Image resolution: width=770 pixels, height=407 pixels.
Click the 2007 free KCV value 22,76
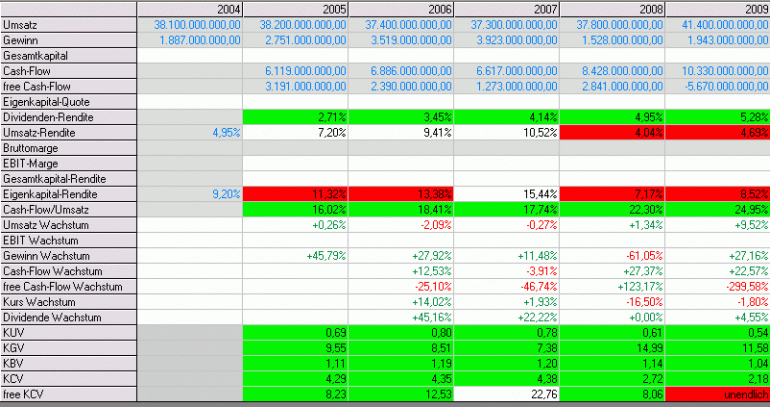tap(507, 394)
